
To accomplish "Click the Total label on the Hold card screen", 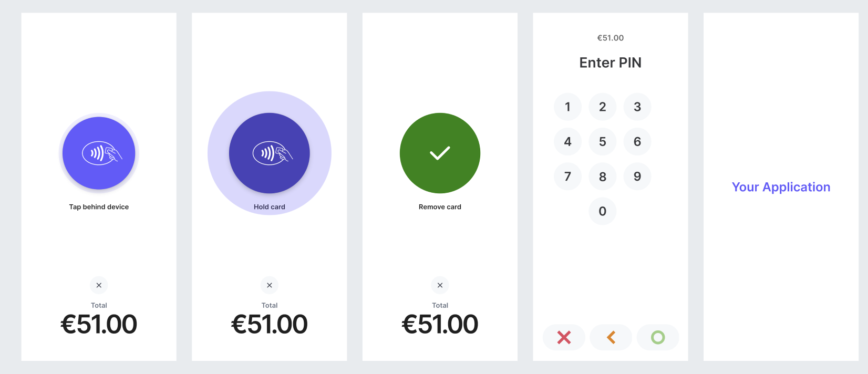I will click(270, 305).
